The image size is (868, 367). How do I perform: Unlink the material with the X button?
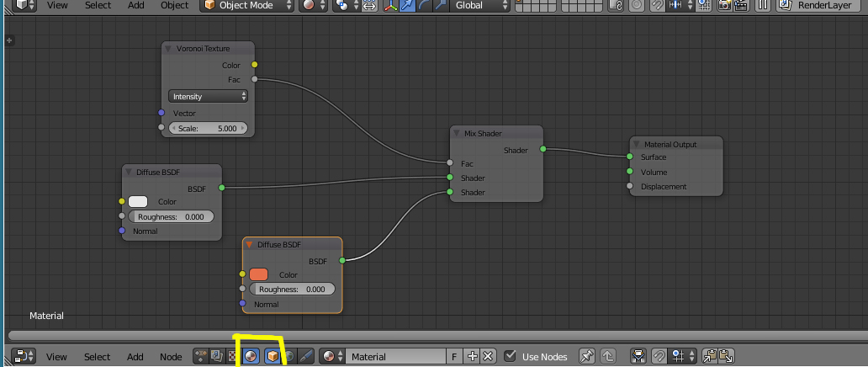coord(488,357)
